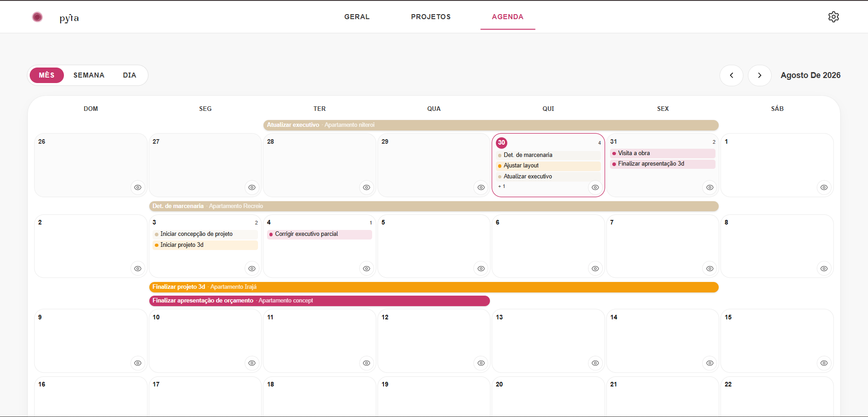Screen dimensions: 868x417
Task: Select day 20 cell
Action: coord(548,396)
